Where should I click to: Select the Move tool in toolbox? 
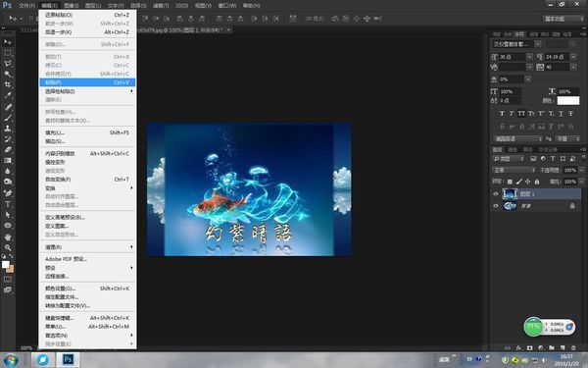click(x=8, y=41)
